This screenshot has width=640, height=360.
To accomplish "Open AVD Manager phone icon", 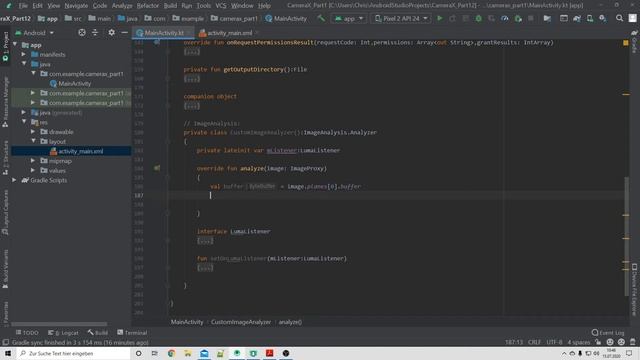I will [590, 18].
